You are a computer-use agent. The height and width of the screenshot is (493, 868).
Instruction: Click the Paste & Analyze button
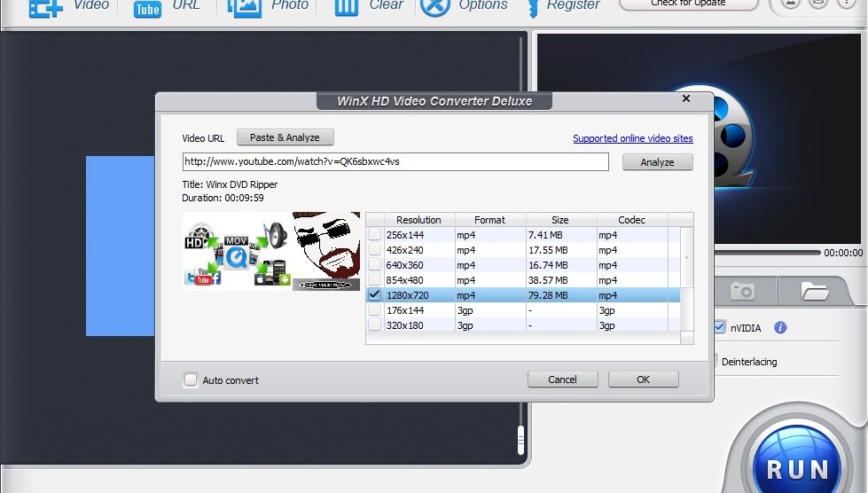pyautogui.click(x=285, y=137)
